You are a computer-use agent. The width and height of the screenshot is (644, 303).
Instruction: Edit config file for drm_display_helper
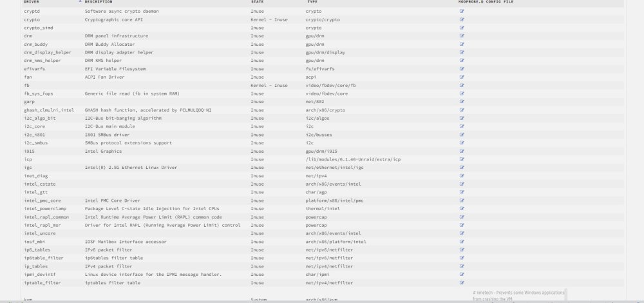pyautogui.click(x=462, y=52)
